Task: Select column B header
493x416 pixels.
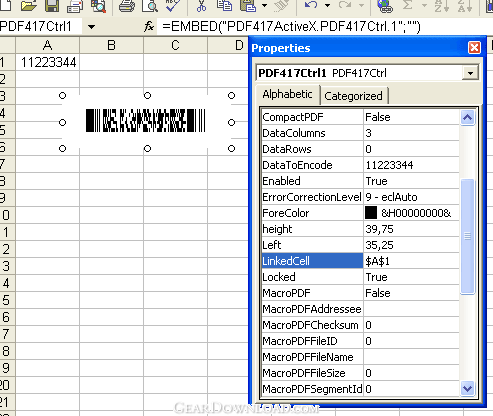Action: 112,45
